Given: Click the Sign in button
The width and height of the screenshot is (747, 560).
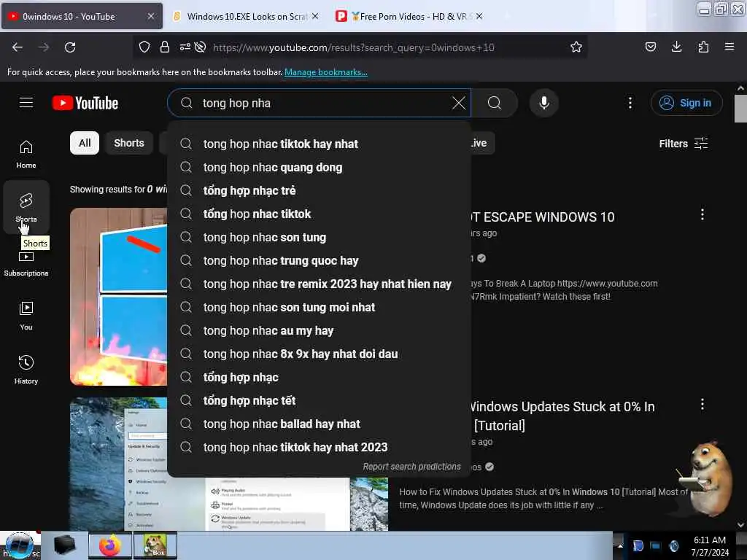Looking at the screenshot, I should pyautogui.click(x=686, y=103).
